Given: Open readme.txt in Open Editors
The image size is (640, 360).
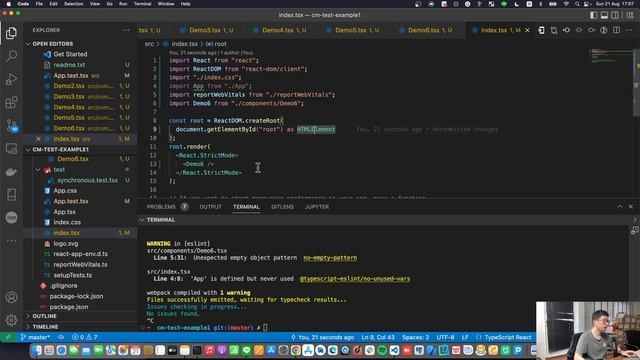Looking at the screenshot, I should tap(69, 64).
